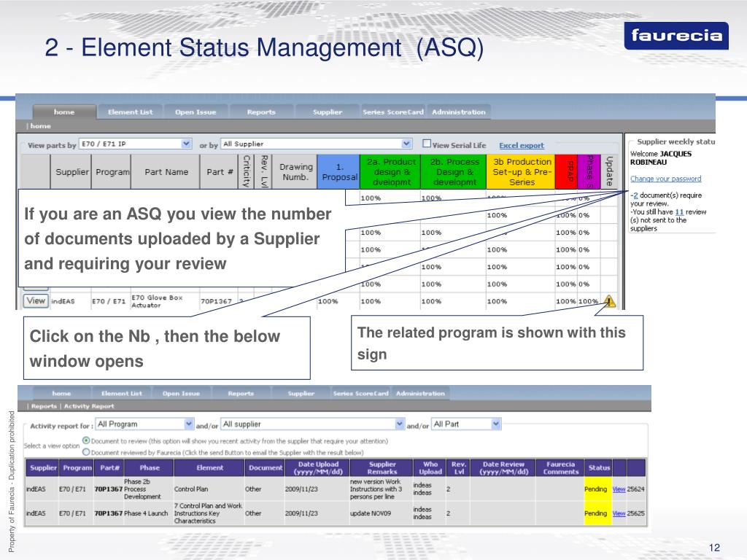
Task: Go to Reports tab in upper window
Action: [x=261, y=112]
